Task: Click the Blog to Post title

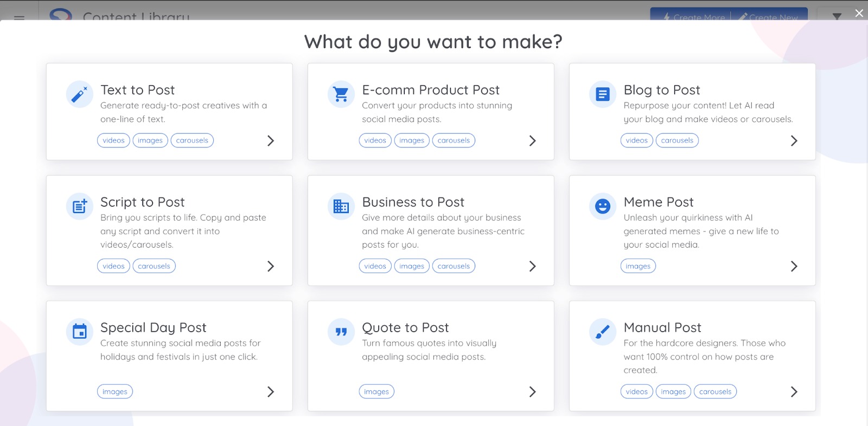Action: [662, 90]
